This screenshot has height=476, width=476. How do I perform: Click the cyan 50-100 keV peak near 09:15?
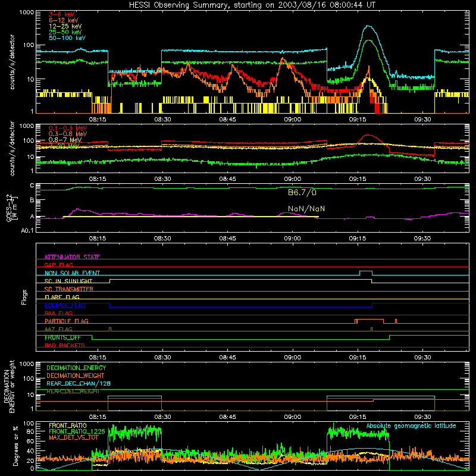(x=368, y=26)
